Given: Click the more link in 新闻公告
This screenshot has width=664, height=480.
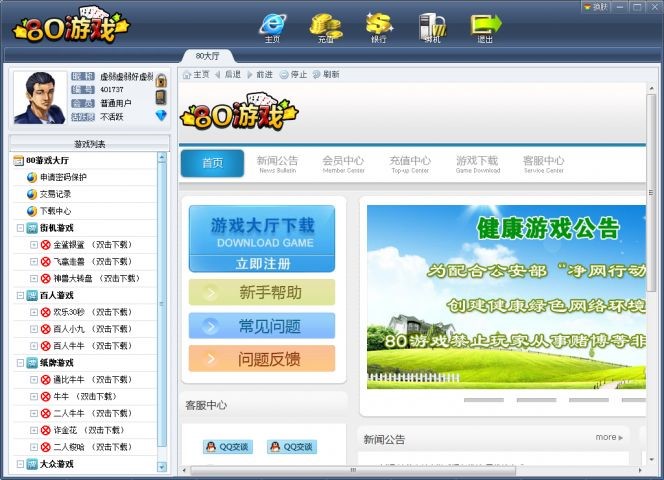Looking at the screenshot, I should pyautogui.click(x=609, y=437).
